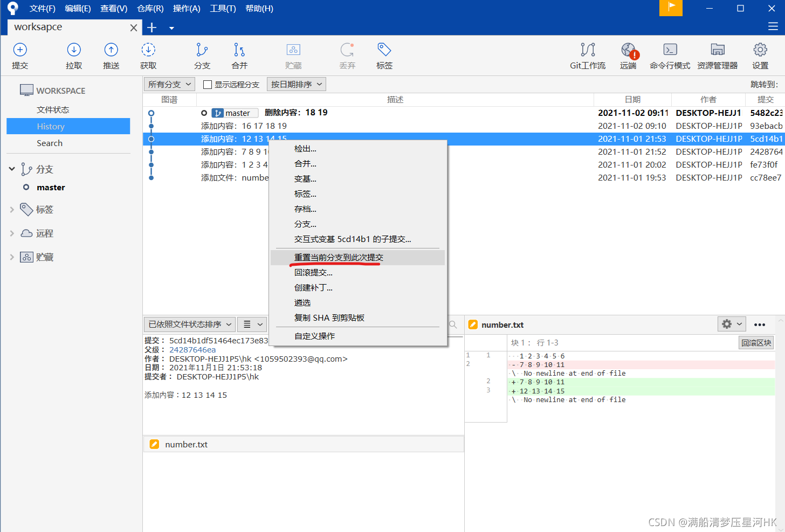
Task: Open the Tools (工具) menu
Action: pyautogui.click(x=223, y=8)
